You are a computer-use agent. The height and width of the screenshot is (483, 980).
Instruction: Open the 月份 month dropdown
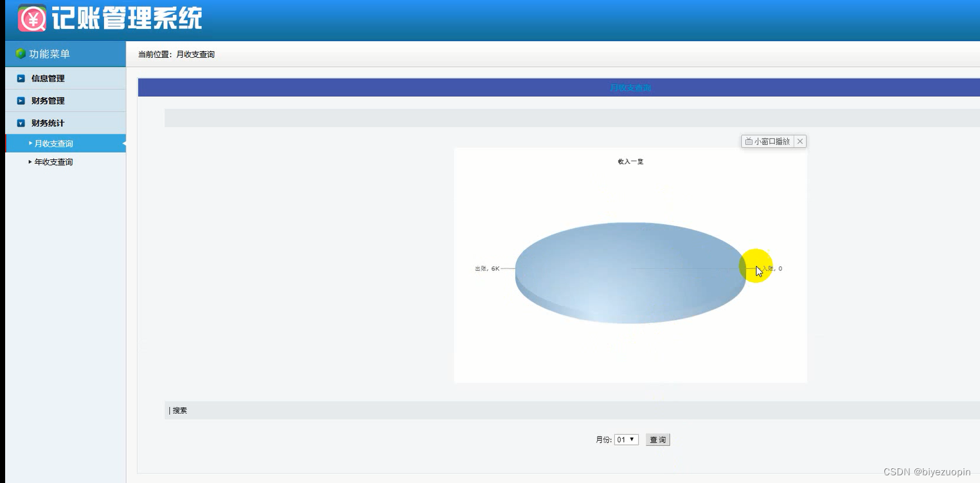(x=627, y=440)
